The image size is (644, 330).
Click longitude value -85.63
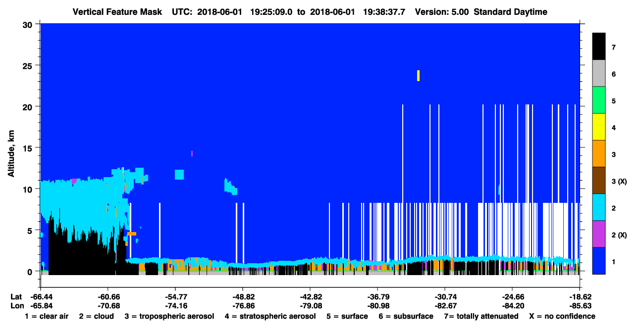click(x=580, y=306)
